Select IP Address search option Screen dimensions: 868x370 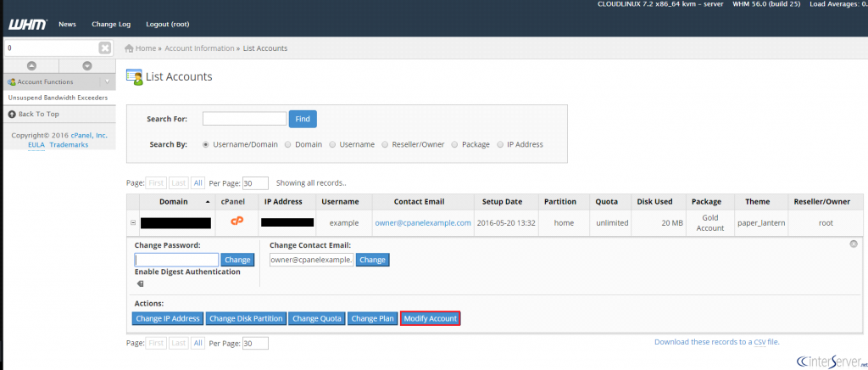[x=500, y=144]
